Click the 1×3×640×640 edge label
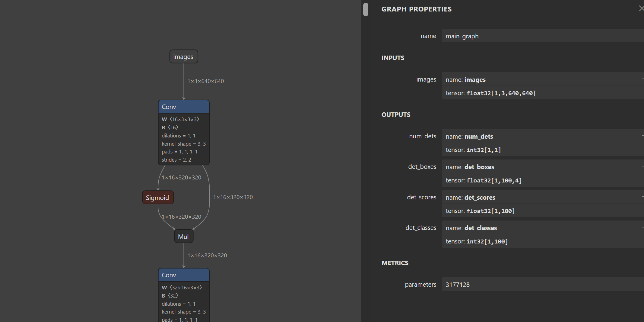This screenshot has height=322, width=644. coord(206,81)
